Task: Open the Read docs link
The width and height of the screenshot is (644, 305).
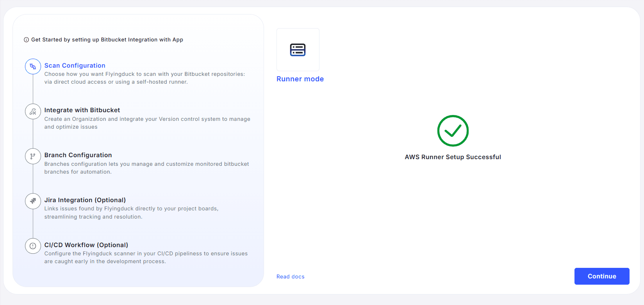Action: tap(290, 277)
